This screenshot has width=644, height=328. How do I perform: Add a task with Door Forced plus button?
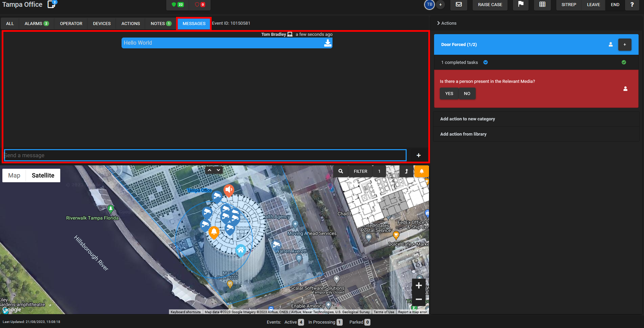pyautogui.click(x=625, y=45)
